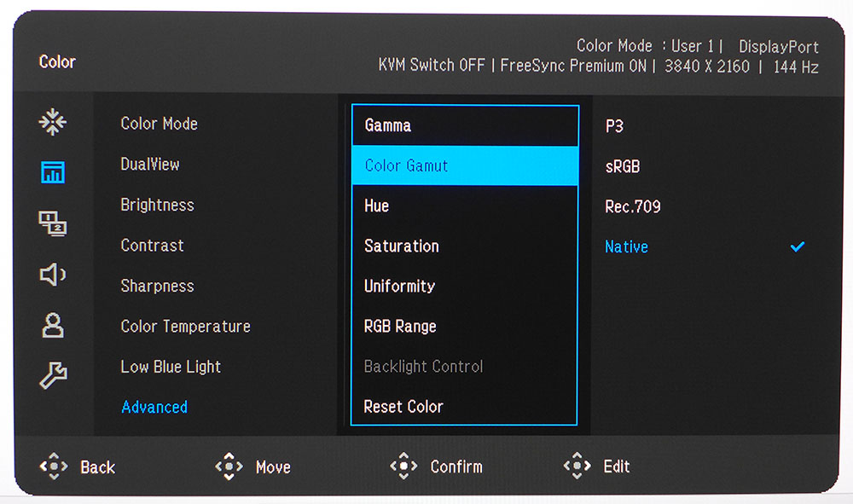Open the user profile icon
The width and height of the screenshot is (853, 504).
pyautogui.click(x=53, y=325)
